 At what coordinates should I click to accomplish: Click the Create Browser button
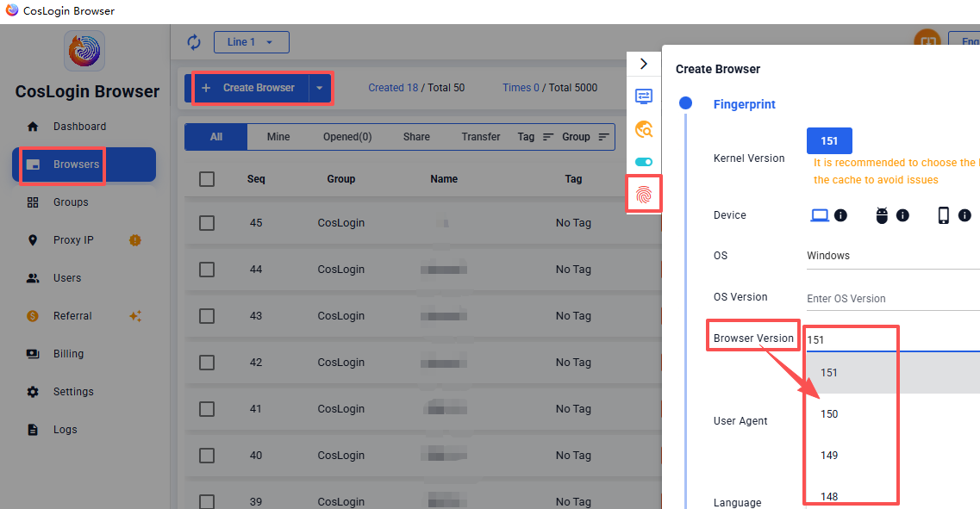coord(251,88)
